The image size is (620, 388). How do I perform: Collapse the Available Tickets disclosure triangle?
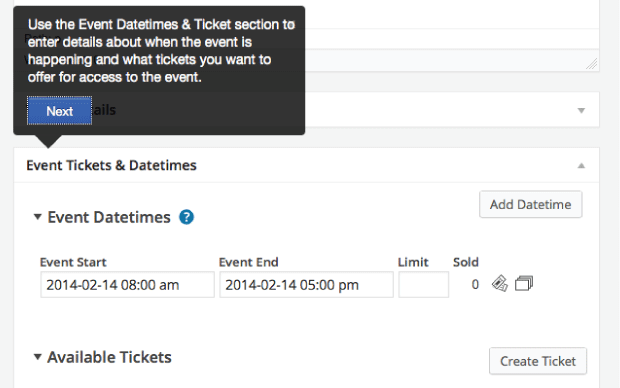click(x=38, y=357)
